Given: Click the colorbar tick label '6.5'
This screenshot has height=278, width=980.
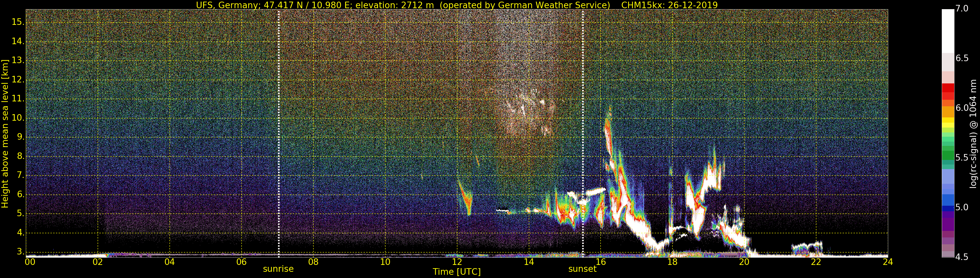Looking at the screenshot, I should pyautogui.click(x=962, y=58).
